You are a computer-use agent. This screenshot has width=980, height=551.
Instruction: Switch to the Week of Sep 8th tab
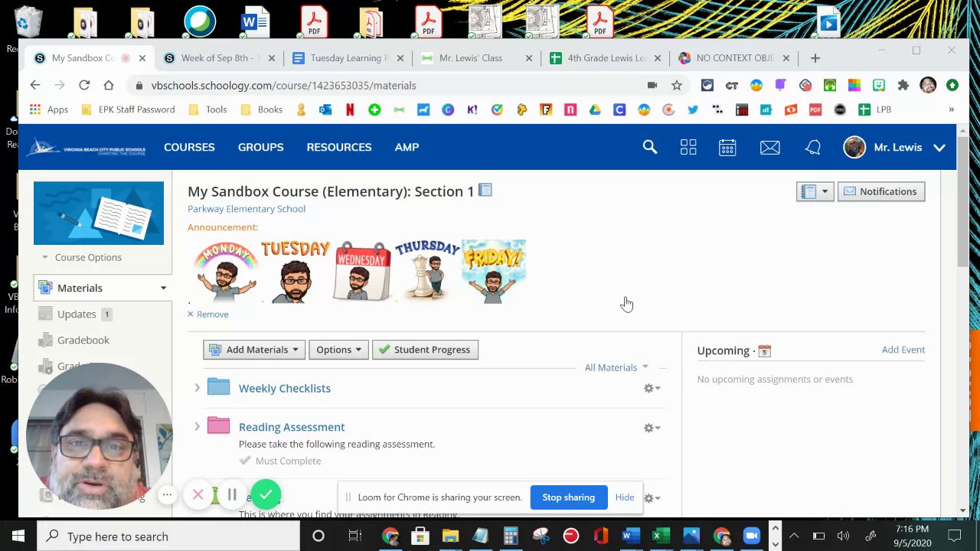coord(219,58)
